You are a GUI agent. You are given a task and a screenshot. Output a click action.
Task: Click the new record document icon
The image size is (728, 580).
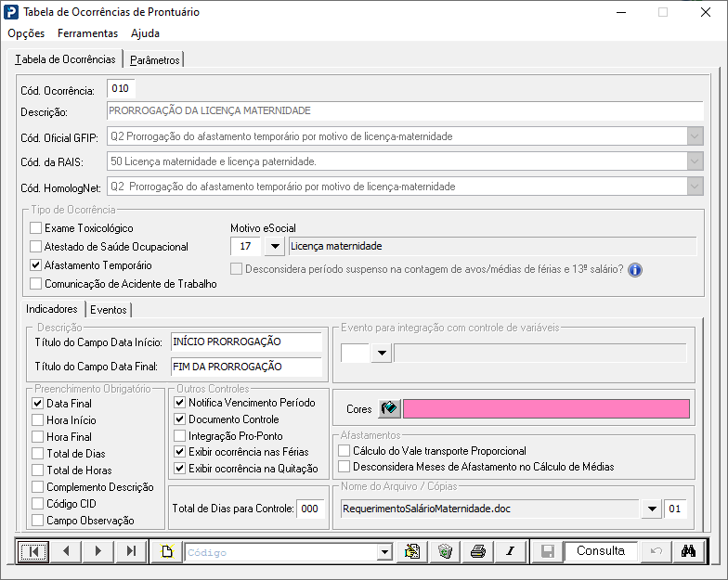point(167,551)
